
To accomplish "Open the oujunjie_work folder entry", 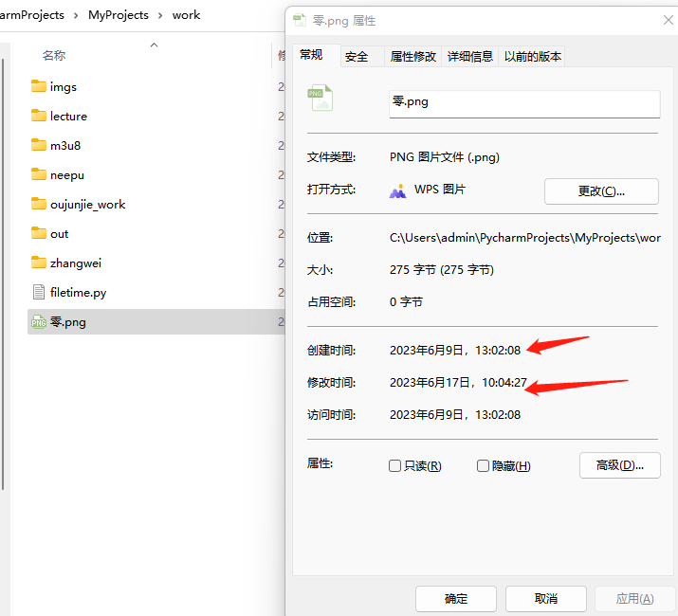I will tap(87, 205).
